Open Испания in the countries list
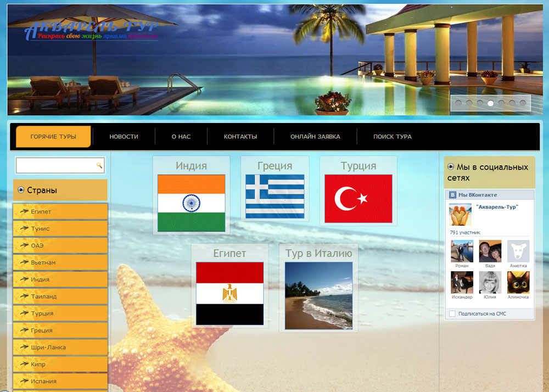549x392 pixels. pyautogui.click(x=60, y=381)
